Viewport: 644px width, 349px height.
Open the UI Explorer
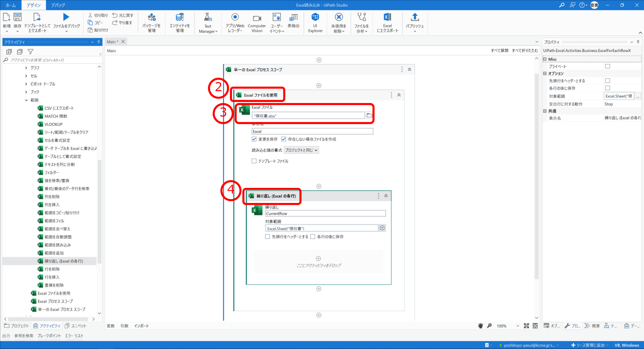point(315,23)
